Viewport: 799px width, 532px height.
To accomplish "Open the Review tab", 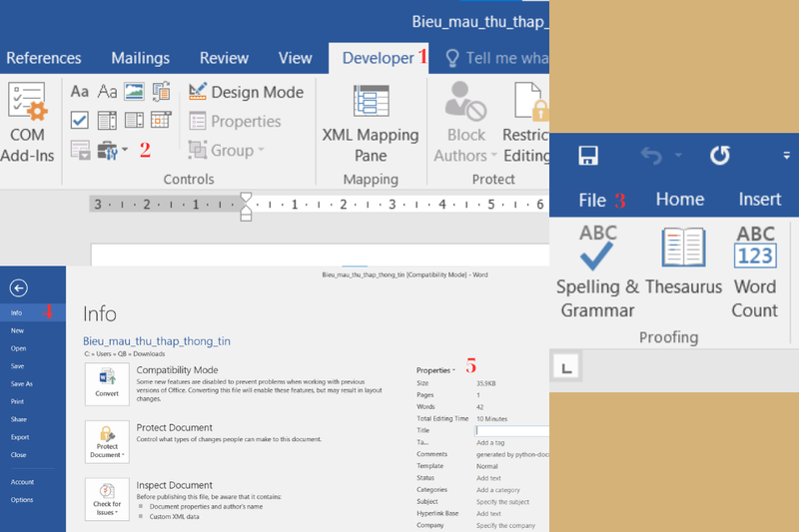I will coord(224,58).
